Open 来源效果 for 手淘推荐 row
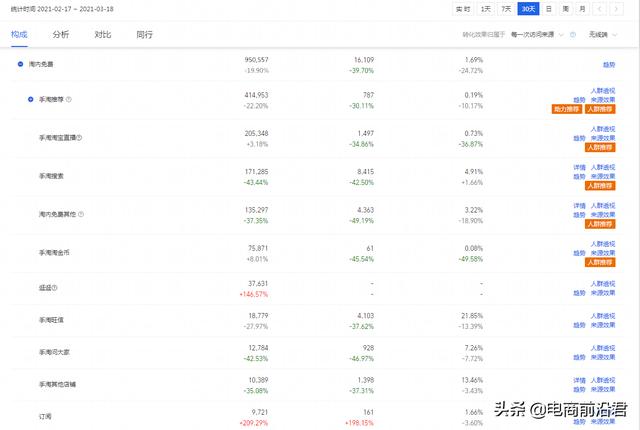640x430 pixels. (603, 100)
